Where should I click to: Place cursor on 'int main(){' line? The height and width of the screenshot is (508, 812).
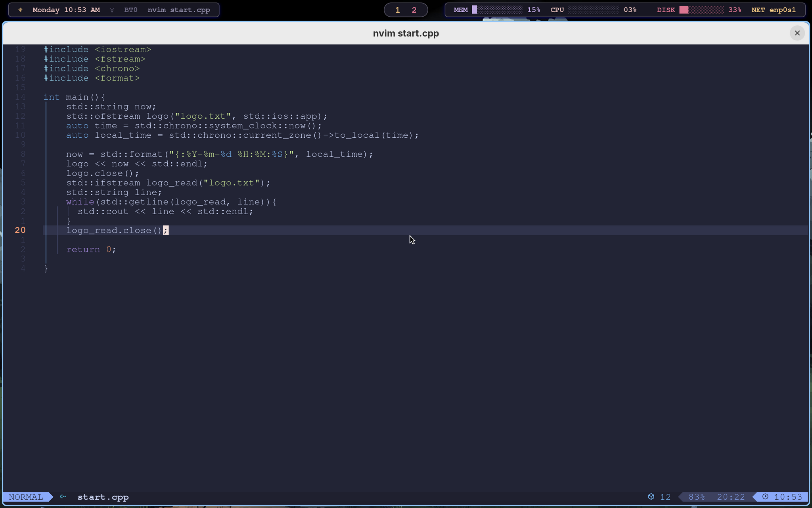coord(75,97)
